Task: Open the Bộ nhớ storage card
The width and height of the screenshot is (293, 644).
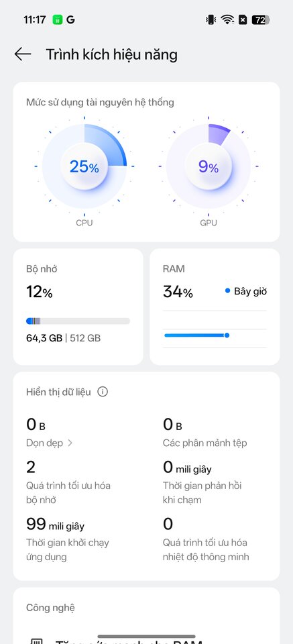Action: [x=78, y=307]
